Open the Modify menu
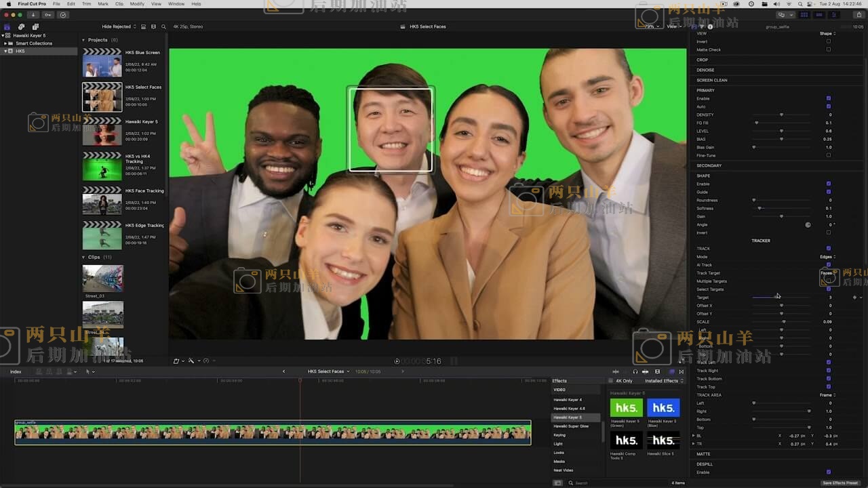868x488 pixels. (137, 4)
